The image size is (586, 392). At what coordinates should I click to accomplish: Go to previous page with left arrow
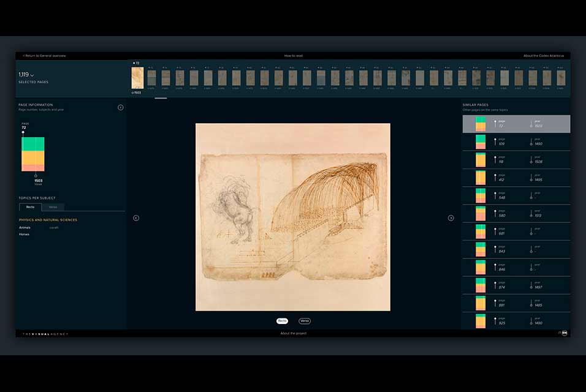coord(136,218)
